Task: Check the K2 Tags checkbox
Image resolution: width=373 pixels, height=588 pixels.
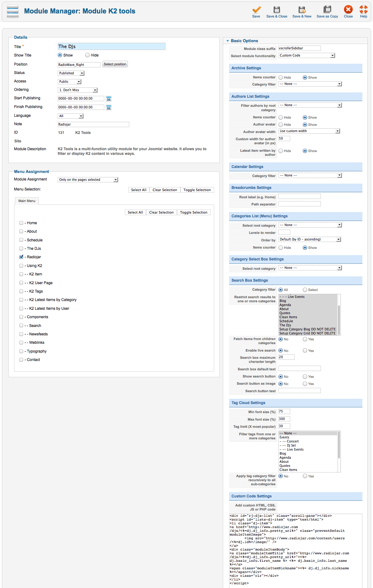Action: [x=21, y=291]
